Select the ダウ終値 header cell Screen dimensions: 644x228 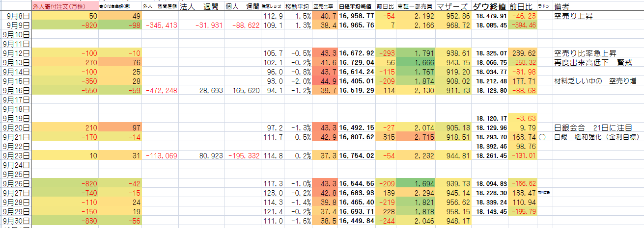click(489, 7)
